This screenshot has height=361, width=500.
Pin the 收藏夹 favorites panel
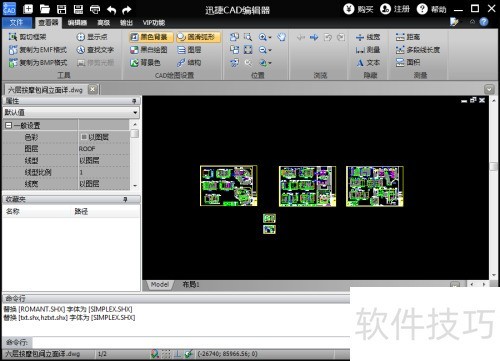(x=125, y=199)
